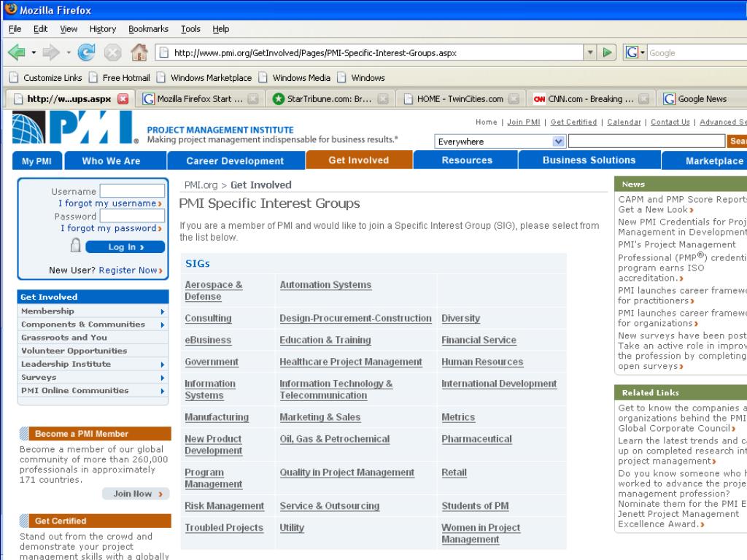Open the Pharmaceutical SIG link
Screen dimensions: 747x560
click(476, 439)
